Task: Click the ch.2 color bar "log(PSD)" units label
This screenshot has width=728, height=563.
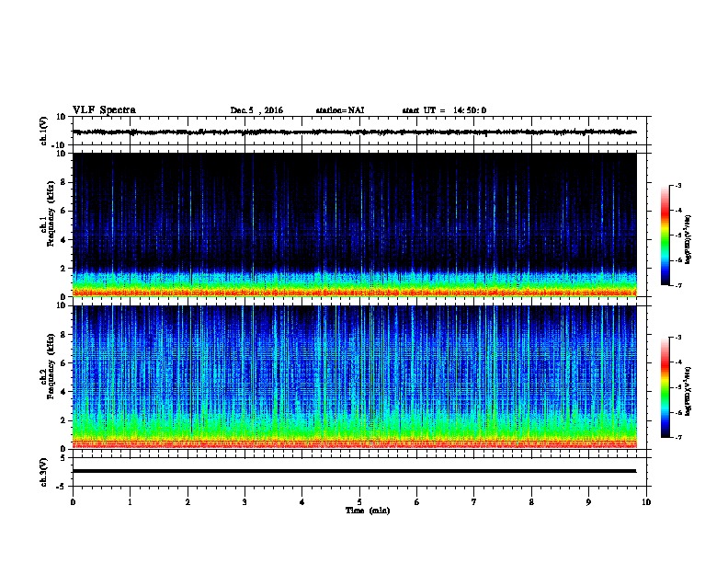Action: 688,392
